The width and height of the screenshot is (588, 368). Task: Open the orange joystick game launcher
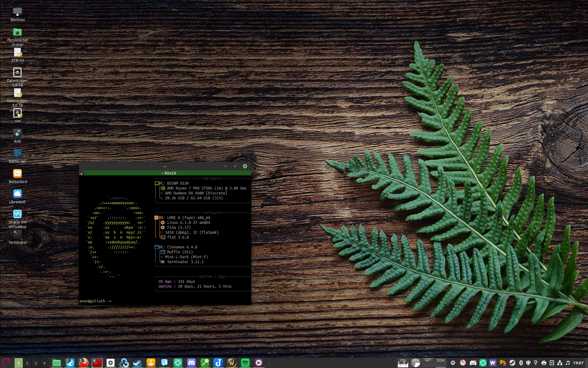151,363
